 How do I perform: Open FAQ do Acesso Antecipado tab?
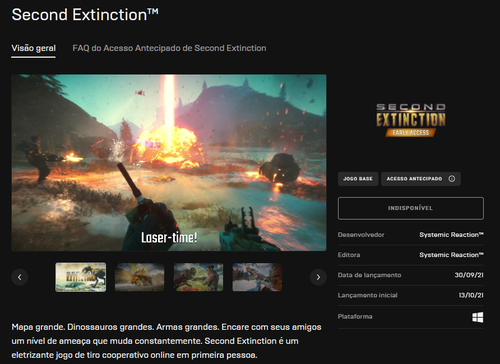tap(169, 48)
